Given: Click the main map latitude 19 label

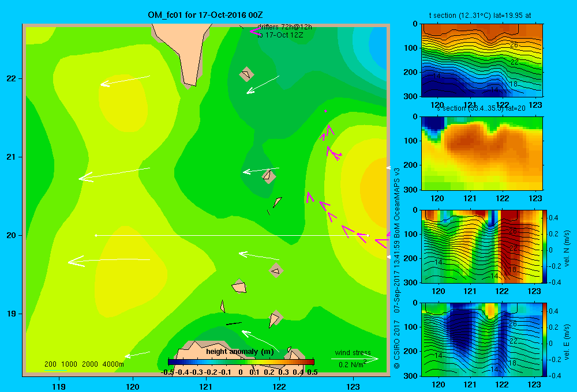Looking at the screenshot, I should pyautogui.click(x=12, y=314).
